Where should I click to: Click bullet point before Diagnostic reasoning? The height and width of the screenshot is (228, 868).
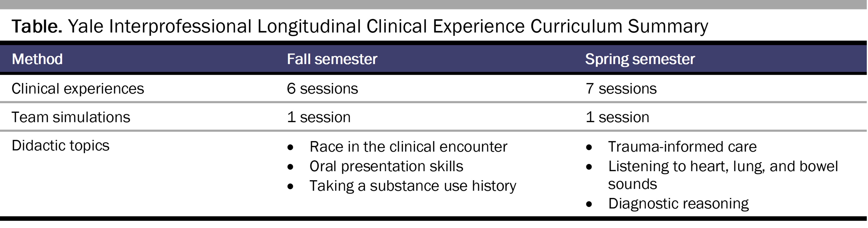[589, 204]
